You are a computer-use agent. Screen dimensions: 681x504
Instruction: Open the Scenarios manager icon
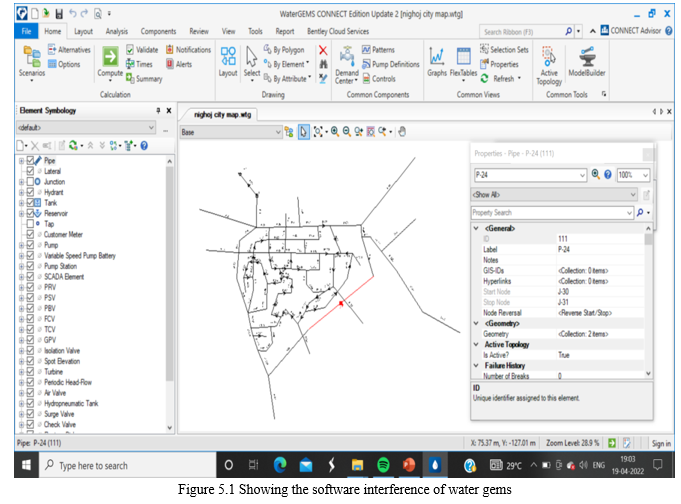pos(32,62)
